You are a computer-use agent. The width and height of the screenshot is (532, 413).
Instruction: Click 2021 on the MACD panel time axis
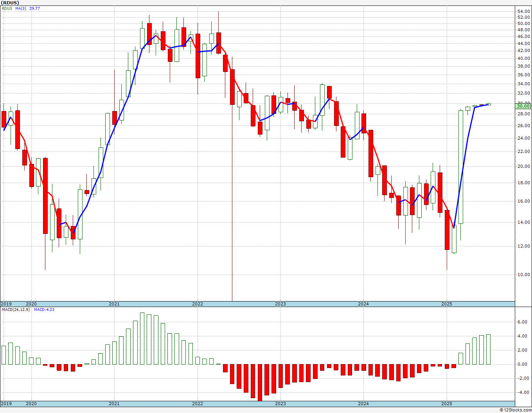pos(114,404)
